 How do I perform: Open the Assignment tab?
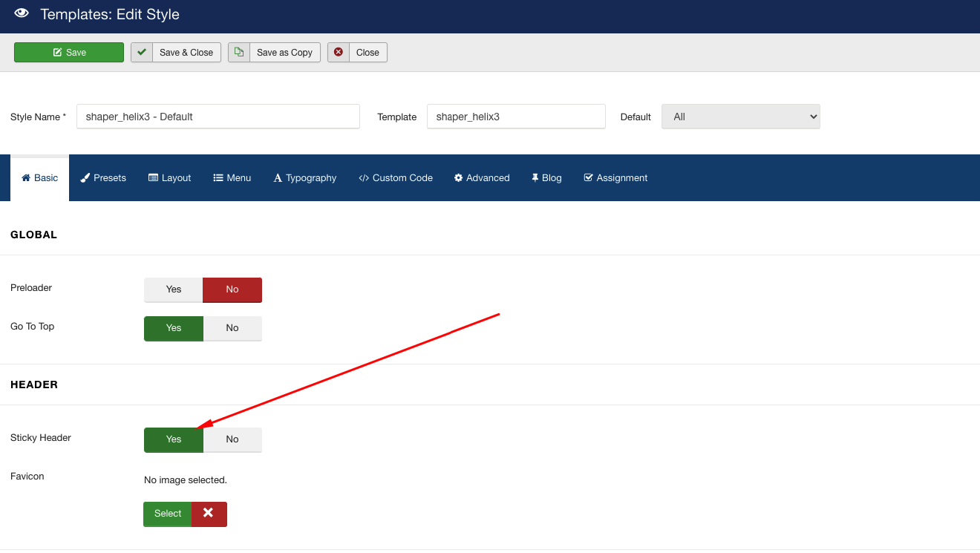tap(615, 178)
